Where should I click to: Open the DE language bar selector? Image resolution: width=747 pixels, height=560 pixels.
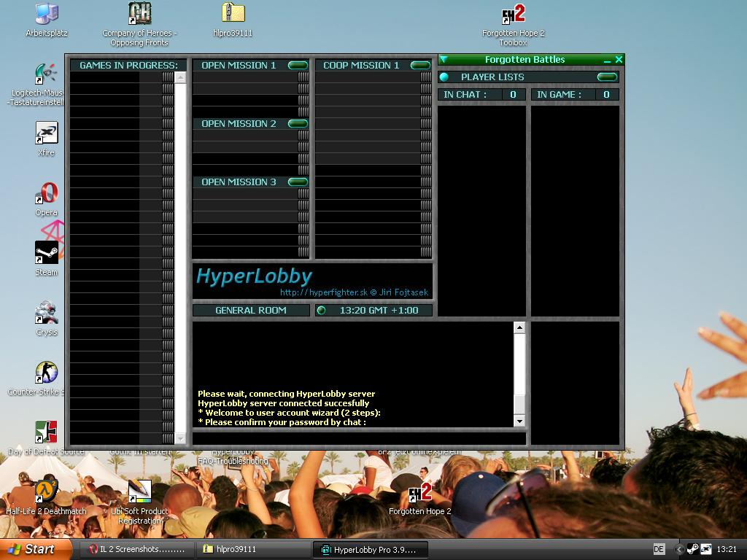[659, 550]
